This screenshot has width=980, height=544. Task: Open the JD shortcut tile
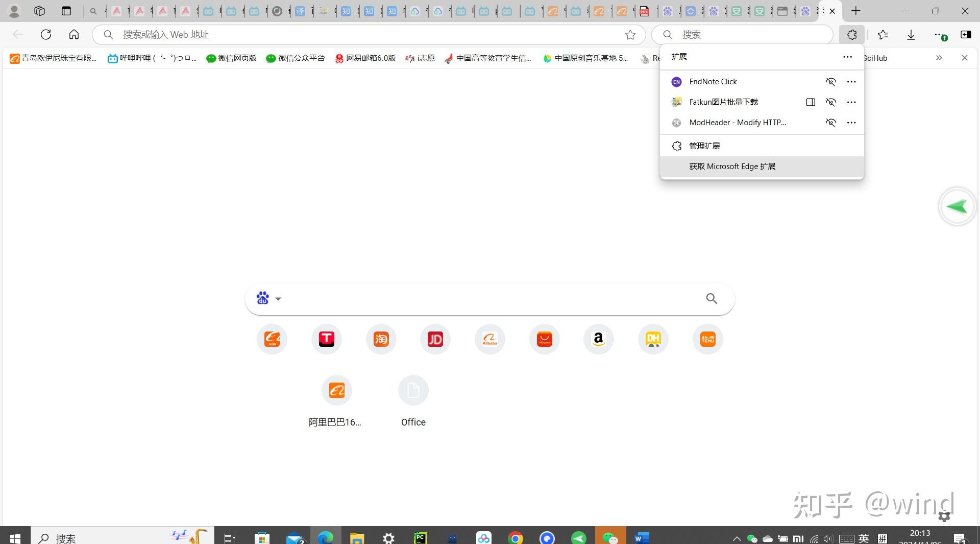(x=435, y=339)
